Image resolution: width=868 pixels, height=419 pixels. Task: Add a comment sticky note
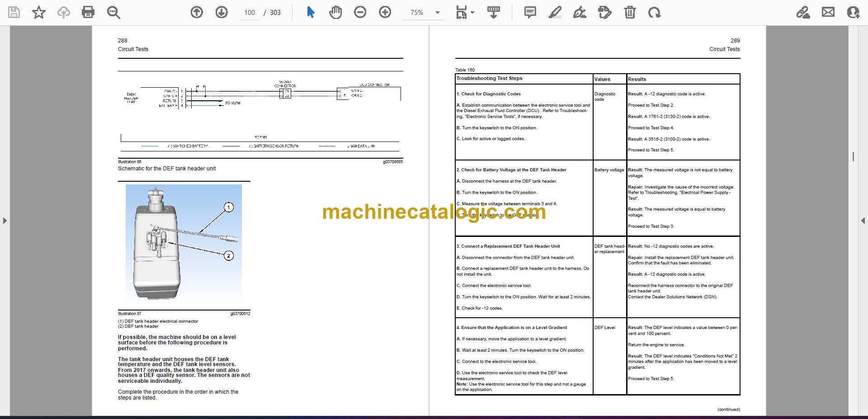click(530, 12)
